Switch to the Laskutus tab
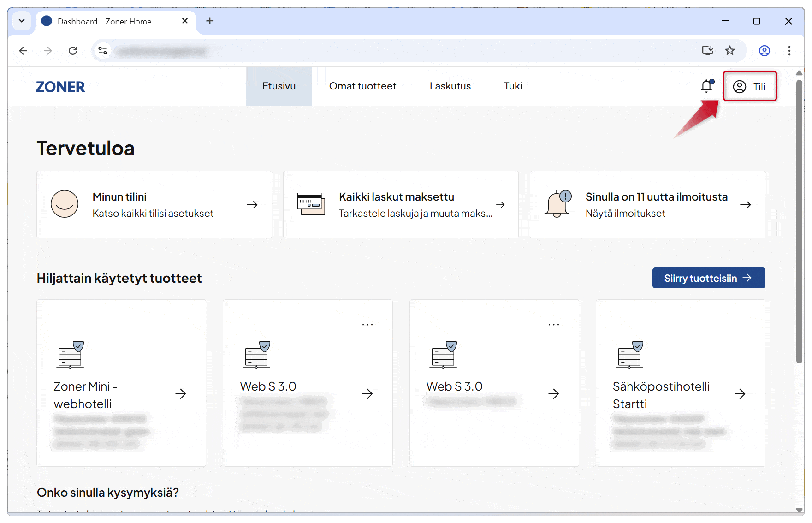 coord(450,86)
